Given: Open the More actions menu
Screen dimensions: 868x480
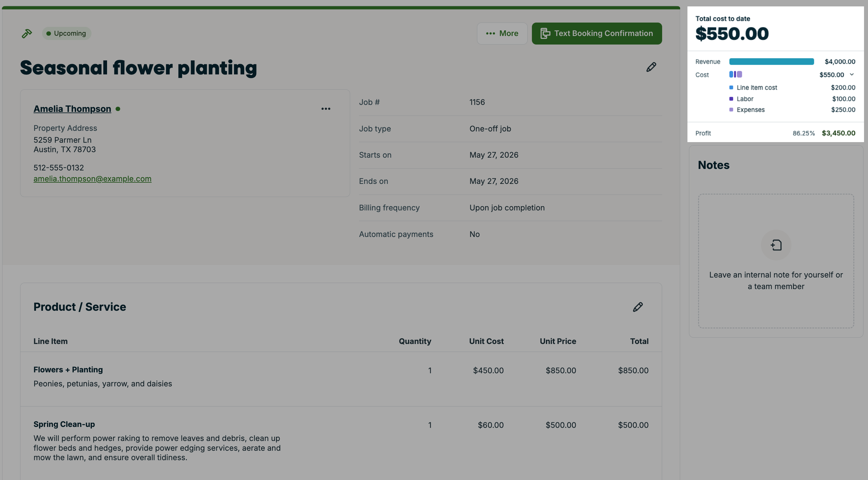Looking at the screenshot, I should point(502,33).
